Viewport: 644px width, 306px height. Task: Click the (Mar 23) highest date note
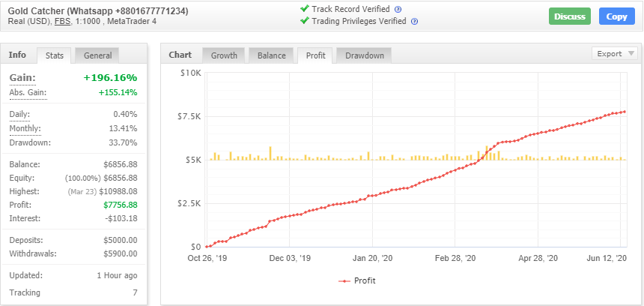82,192
